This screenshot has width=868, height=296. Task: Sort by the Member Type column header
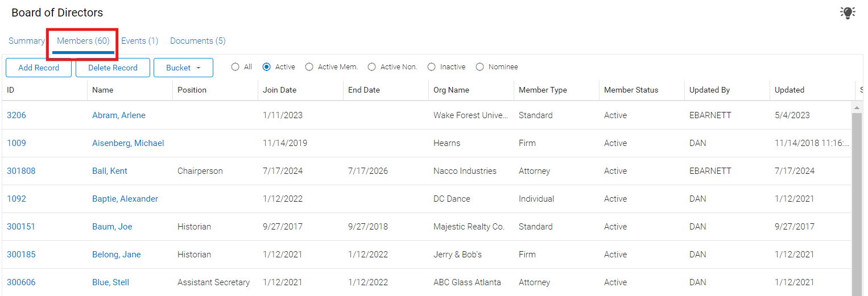point(556,90)
